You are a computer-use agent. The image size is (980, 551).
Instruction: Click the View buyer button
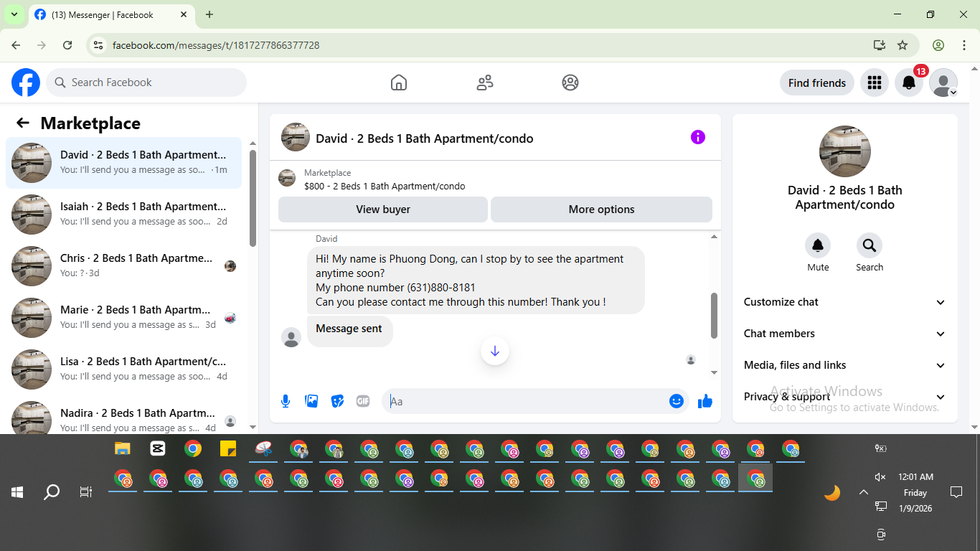click(383, 209)
